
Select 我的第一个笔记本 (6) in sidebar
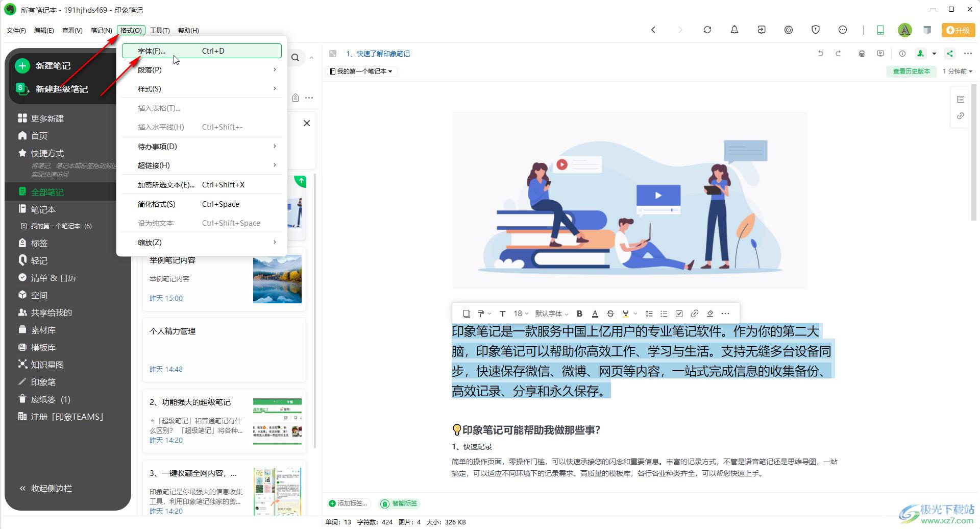click(x=56, y=226)
